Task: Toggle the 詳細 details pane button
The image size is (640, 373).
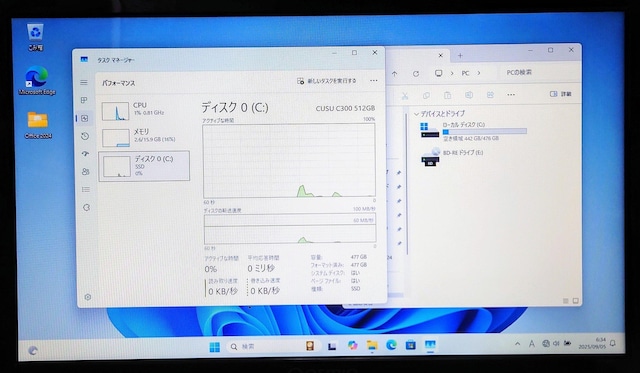Action: [560, 94]
